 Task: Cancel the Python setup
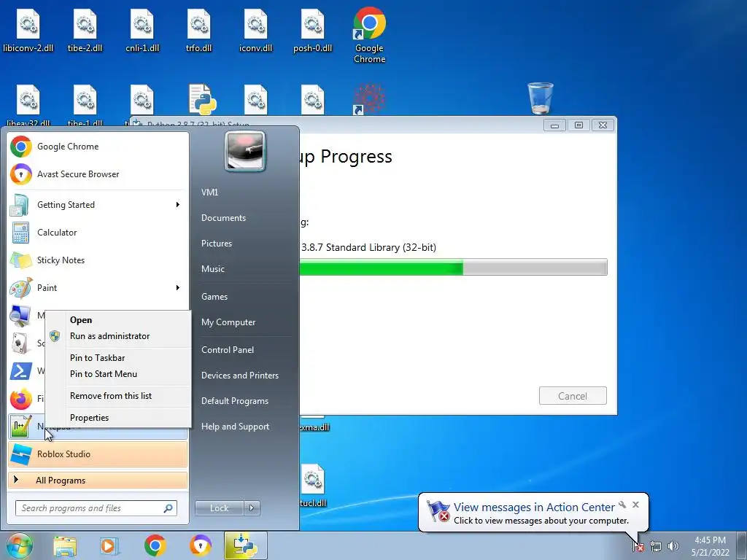click(573, 396)
